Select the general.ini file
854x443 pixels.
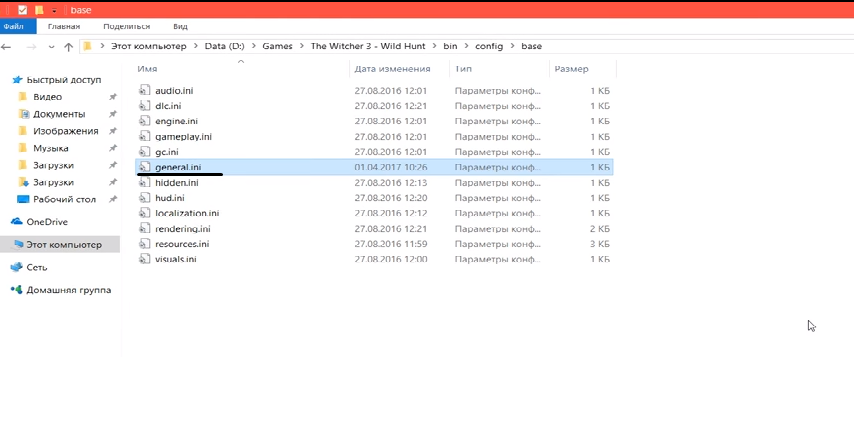pyautogui.click(x=178, y=167)
